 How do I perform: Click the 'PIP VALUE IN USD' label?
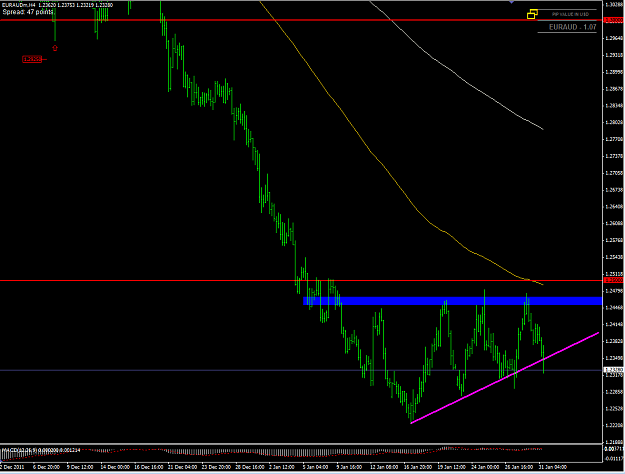click(x=570, y=14)
